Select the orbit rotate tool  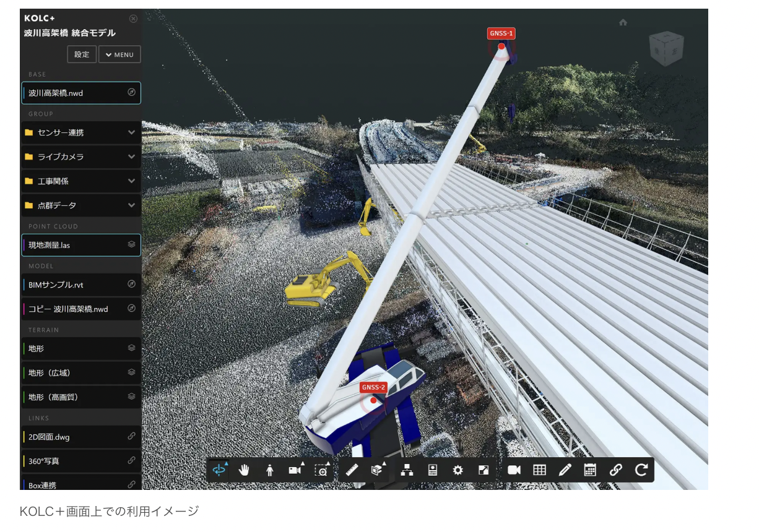(219, 470)
